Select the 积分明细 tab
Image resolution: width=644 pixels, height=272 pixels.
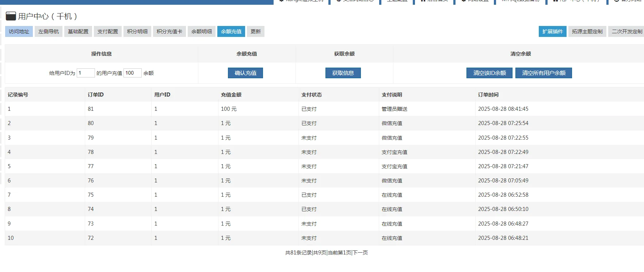pos(137,31)
